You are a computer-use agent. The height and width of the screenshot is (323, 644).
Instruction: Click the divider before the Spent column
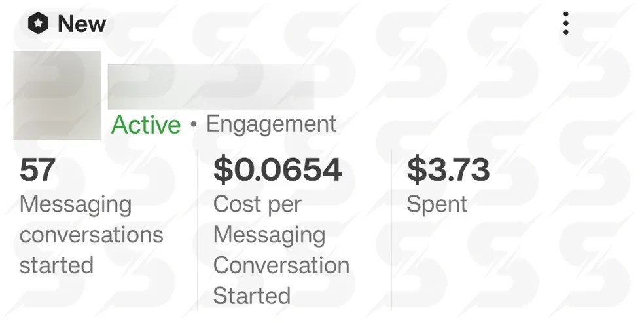click(391, 229)
